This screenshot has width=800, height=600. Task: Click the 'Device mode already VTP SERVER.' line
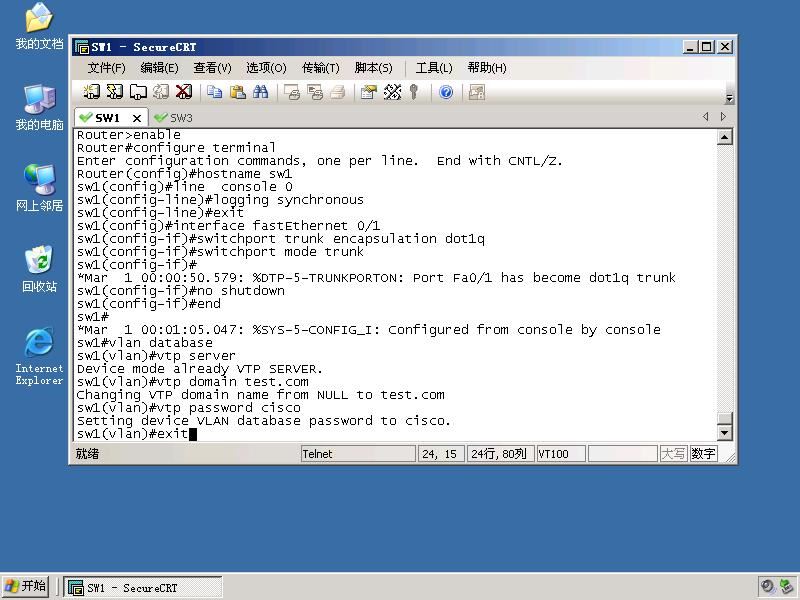(199, 369)
